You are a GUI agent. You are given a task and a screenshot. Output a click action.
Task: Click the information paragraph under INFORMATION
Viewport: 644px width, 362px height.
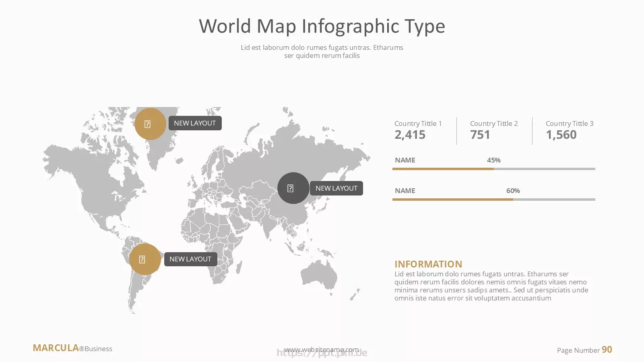[x=491, y=286]
